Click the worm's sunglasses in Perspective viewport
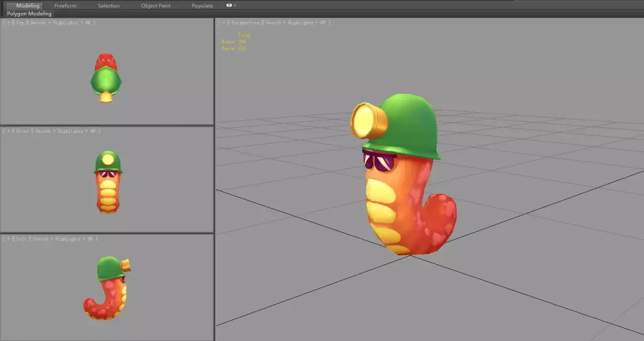Screen dimensions: 644x341 point(379,161)
